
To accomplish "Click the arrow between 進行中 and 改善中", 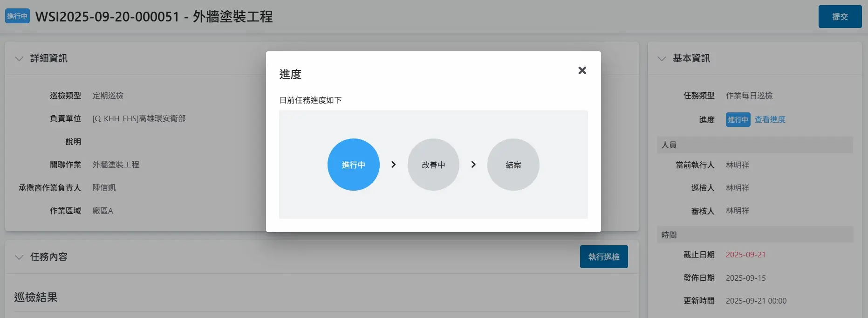I will 393,165.
